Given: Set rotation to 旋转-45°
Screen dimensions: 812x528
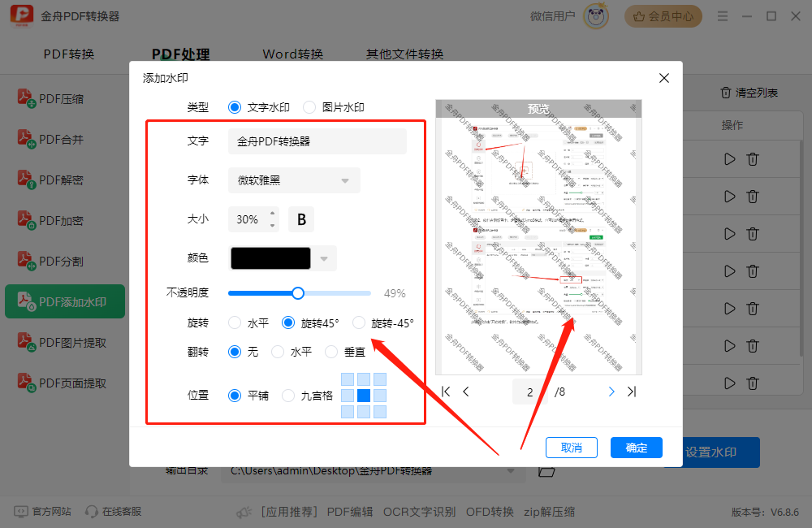Looking at the screenshot, I should tap(383, 323).
